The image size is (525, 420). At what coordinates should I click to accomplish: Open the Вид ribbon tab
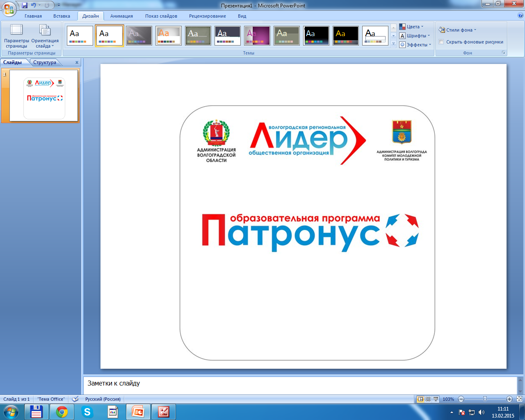(x=242, y=16)
